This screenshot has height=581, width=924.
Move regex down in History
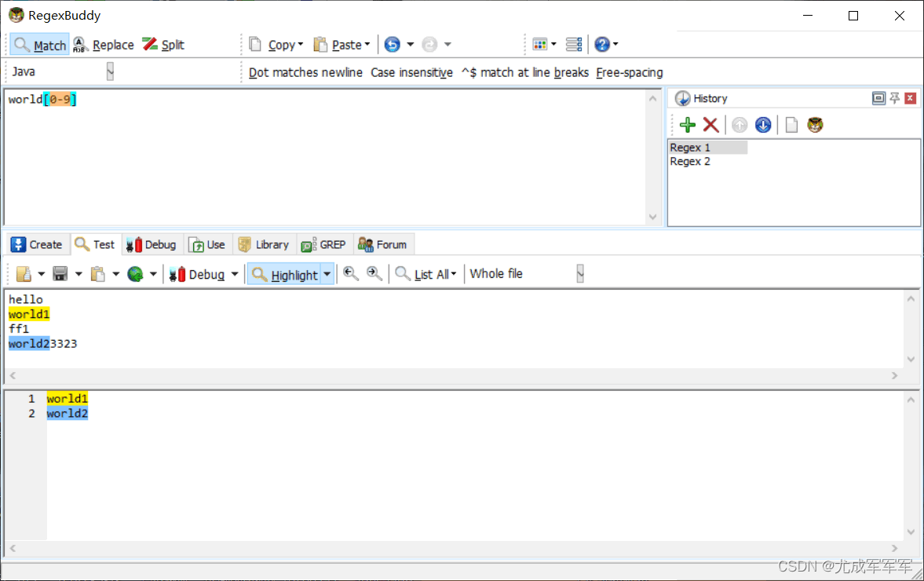pos(763,125)
